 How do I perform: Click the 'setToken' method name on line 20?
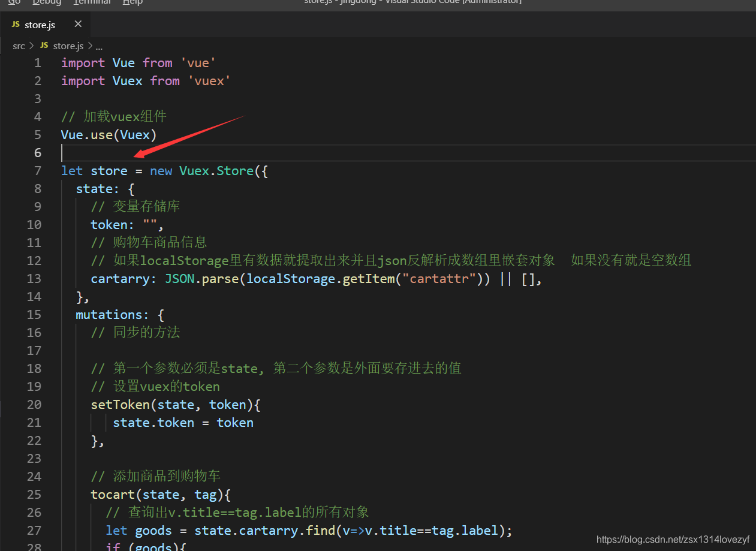click(x=120, y=405)
